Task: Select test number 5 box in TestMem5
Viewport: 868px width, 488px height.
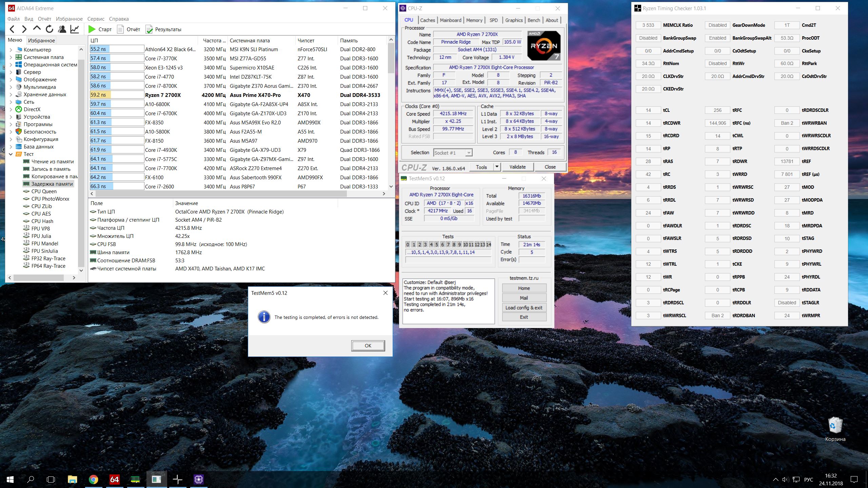Action: click(437, 244)
